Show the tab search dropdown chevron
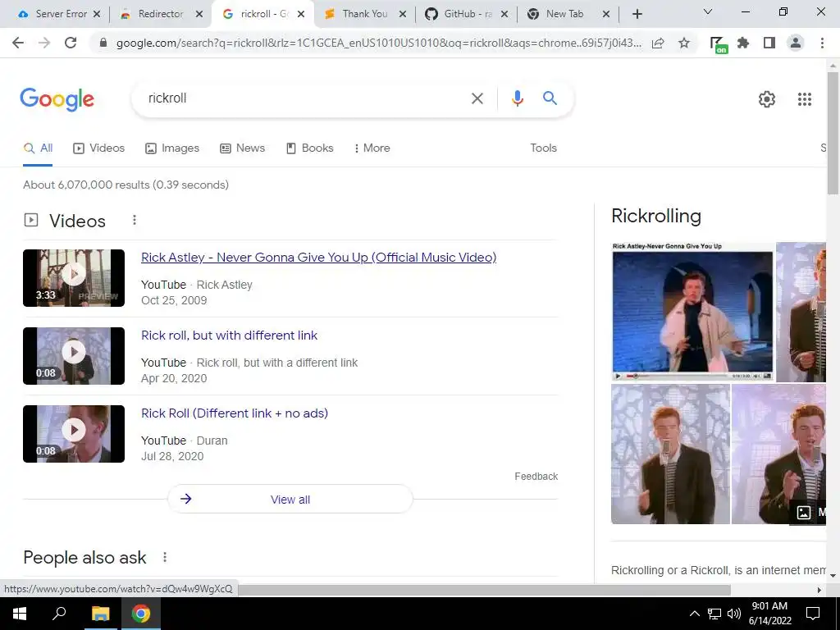 point(708,11)
